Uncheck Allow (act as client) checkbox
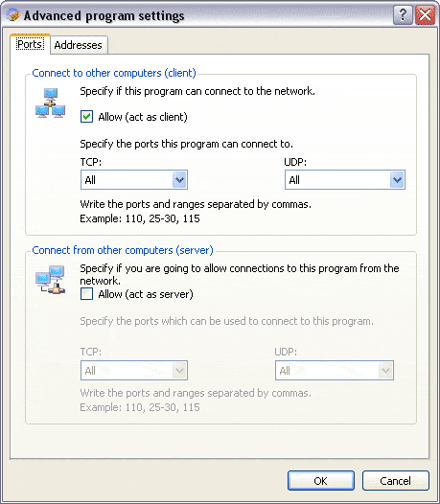Screen dimensions: 440x504 point(86,117)
